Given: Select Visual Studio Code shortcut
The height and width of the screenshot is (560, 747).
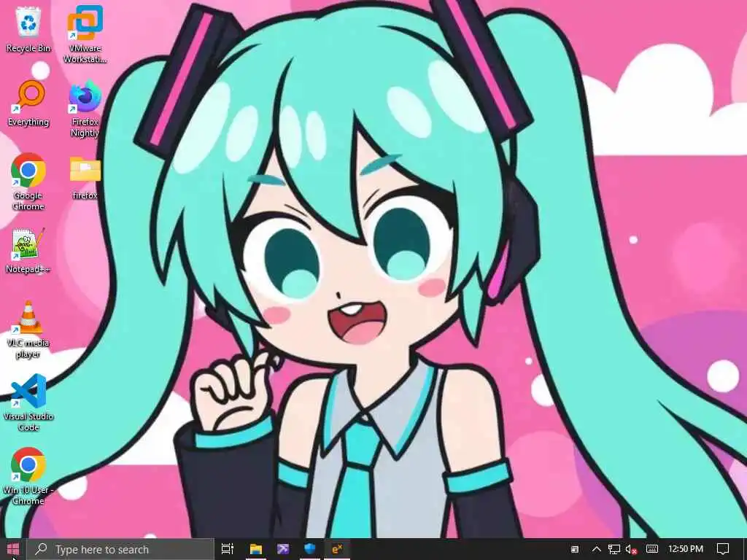Looking at the screenshot, I should point(28,402).
